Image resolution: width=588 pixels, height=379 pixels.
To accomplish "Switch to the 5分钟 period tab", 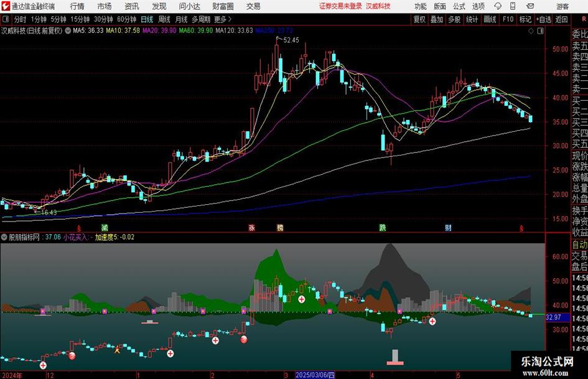I will click(58, 19).
